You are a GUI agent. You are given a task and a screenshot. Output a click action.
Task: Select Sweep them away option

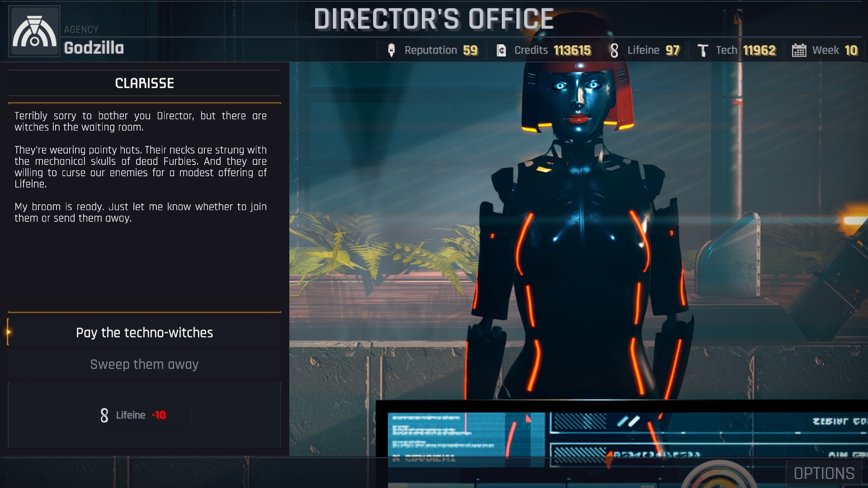tap(145, 364)
